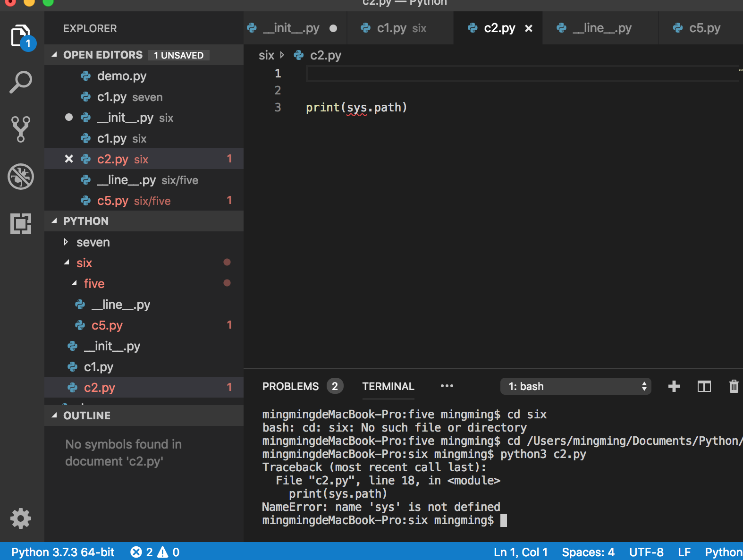Open the Manage gear menu
This screenshot has height=560, width=743.
tap(21, 518)
